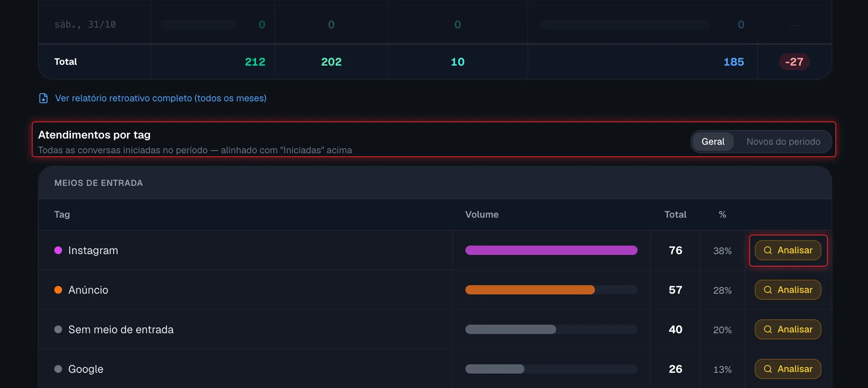Click the Anúncio percentage 28%
This screenshot has height=388, width=868.
(x=722, y=290)
